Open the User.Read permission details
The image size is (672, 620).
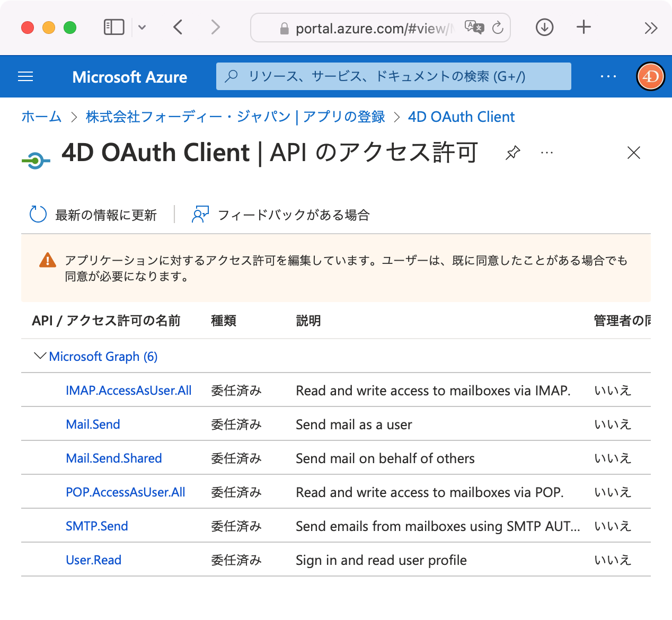click(x=93, y=560)
